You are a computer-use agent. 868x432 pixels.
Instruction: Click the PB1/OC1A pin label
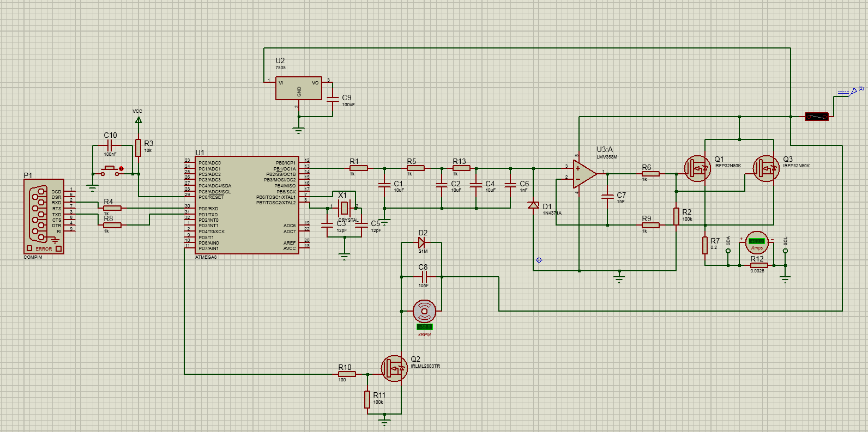[x=285, y=169]
